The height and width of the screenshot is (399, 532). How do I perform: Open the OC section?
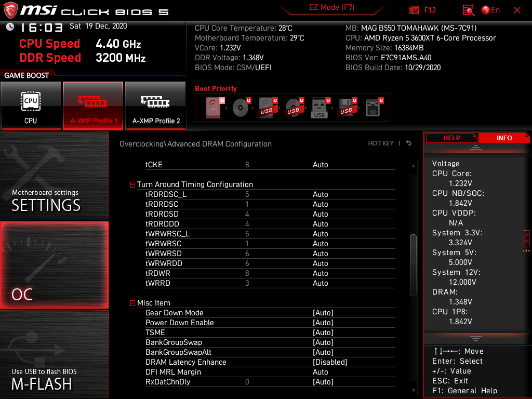[x=54, y=265]
